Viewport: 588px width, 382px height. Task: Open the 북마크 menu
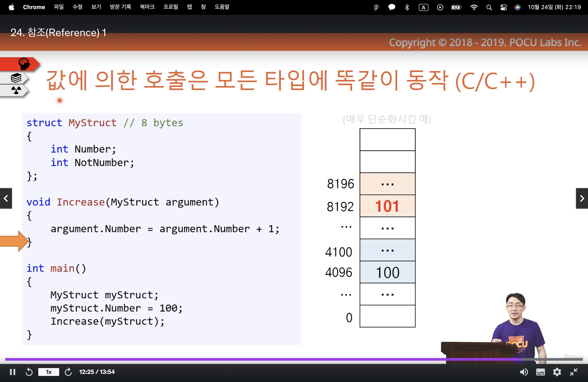point(147,7)
